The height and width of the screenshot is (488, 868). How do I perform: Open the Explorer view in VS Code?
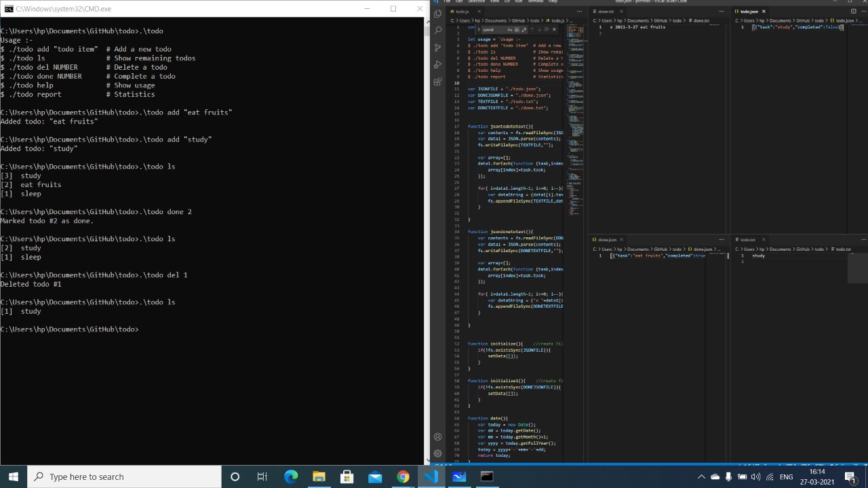coord(438,14)
